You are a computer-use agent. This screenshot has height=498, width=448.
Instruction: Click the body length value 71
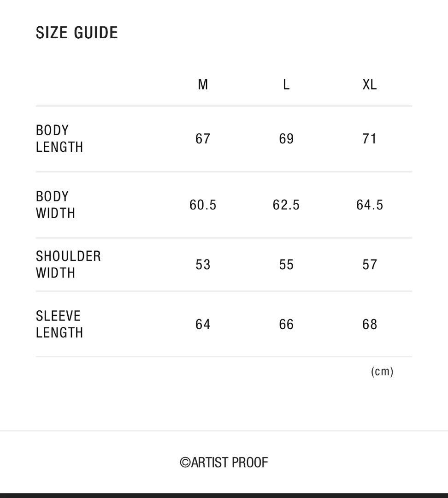point(370,139)
